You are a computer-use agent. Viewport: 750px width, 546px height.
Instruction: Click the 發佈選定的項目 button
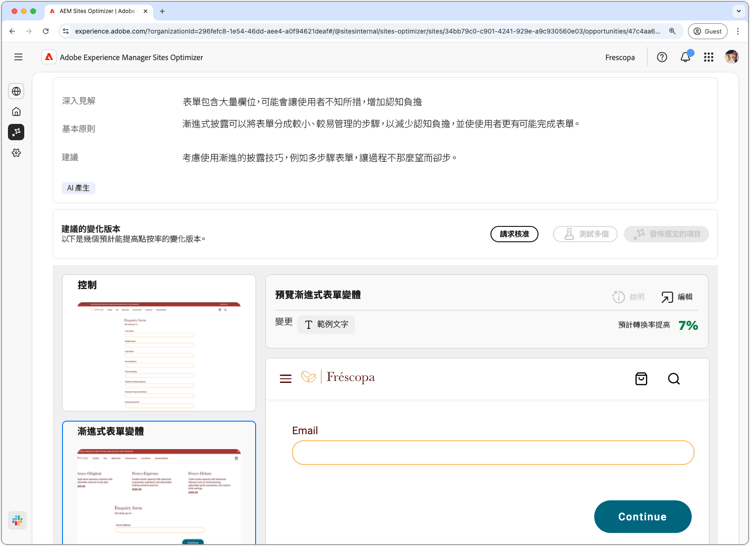coord(666,234)
